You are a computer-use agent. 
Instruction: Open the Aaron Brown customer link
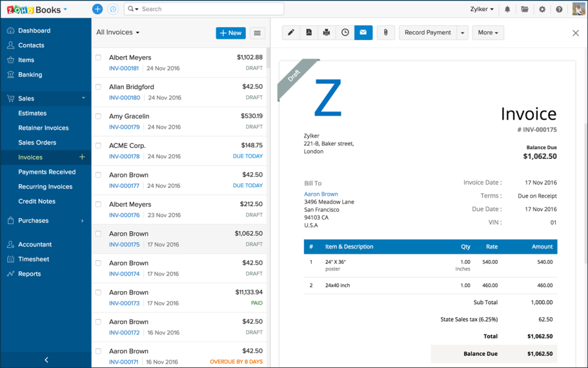pyautogui.click(x=321, y=194)
